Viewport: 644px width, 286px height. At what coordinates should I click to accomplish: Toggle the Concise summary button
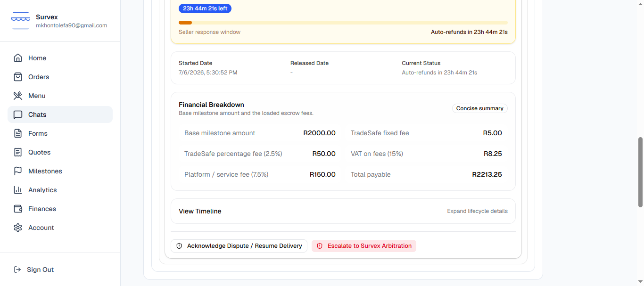pos(479,108)
